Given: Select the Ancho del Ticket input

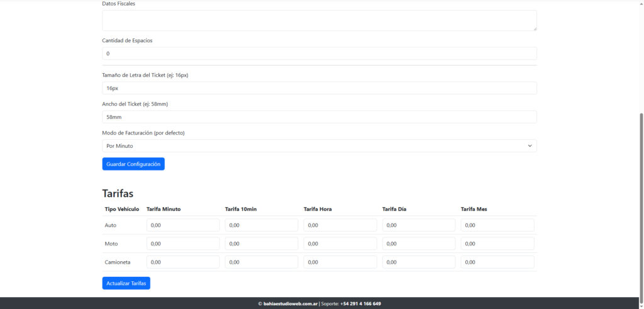Looking at the screenshot, I should 319,117.
